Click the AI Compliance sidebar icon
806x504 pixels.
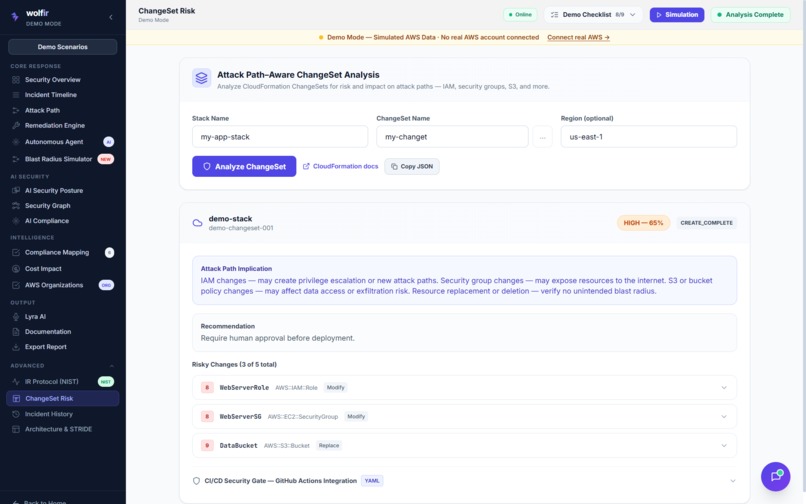point(16,221)
